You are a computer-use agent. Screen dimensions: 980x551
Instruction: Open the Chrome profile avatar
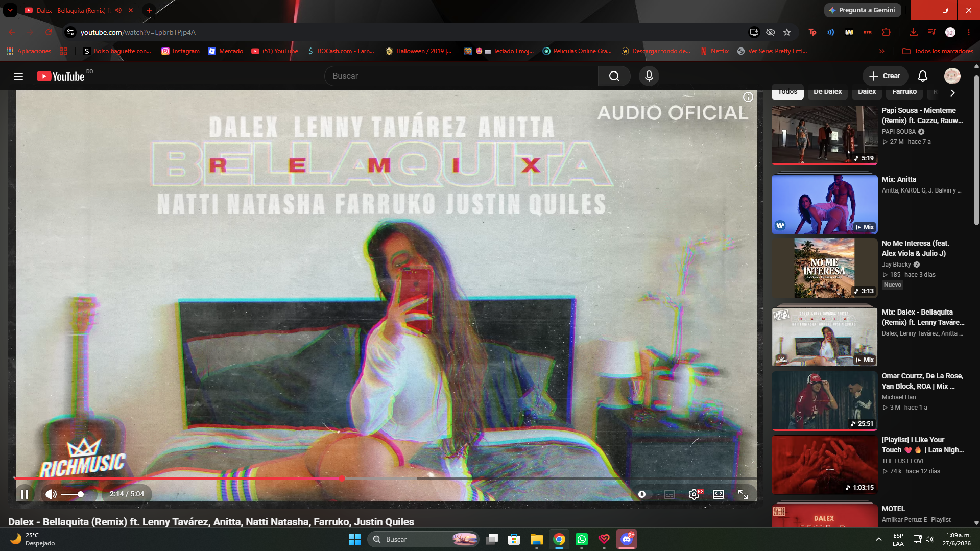(950, 32)
